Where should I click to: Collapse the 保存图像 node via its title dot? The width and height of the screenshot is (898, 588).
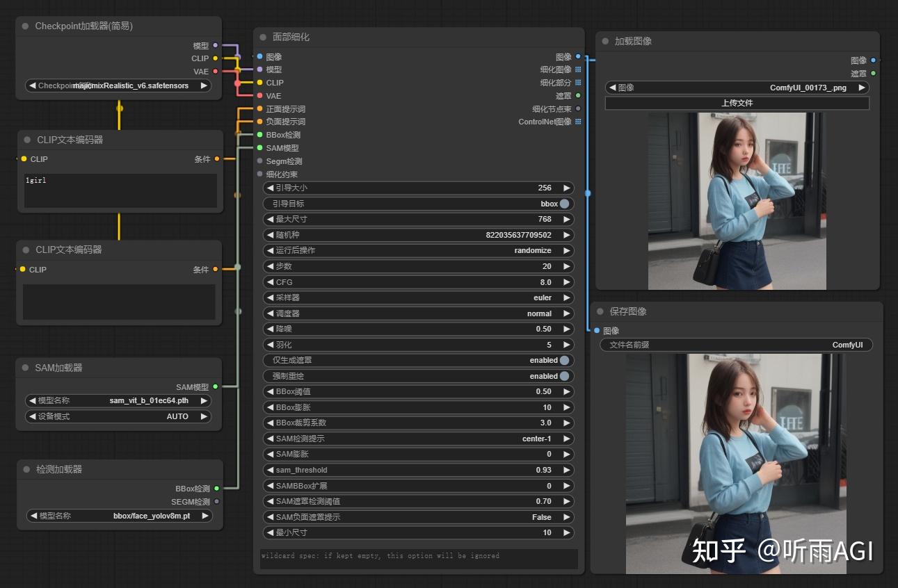[x=600, y=311]
